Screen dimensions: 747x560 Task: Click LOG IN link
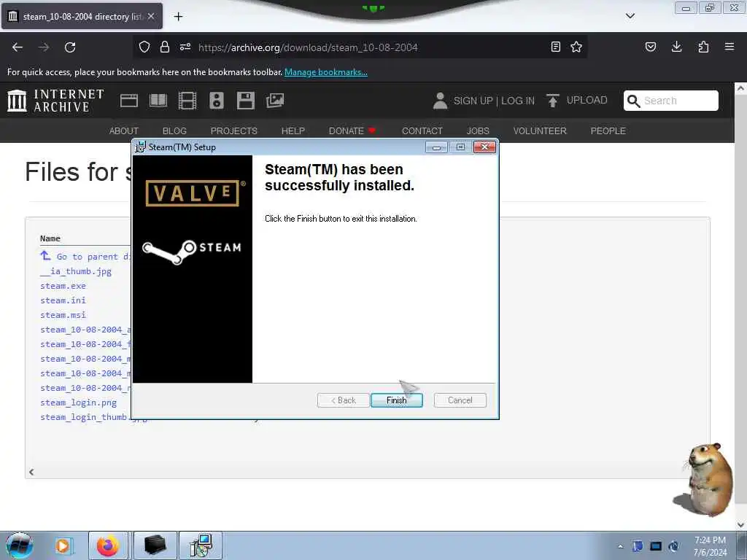pyautogui.click(x=518, y=101)
